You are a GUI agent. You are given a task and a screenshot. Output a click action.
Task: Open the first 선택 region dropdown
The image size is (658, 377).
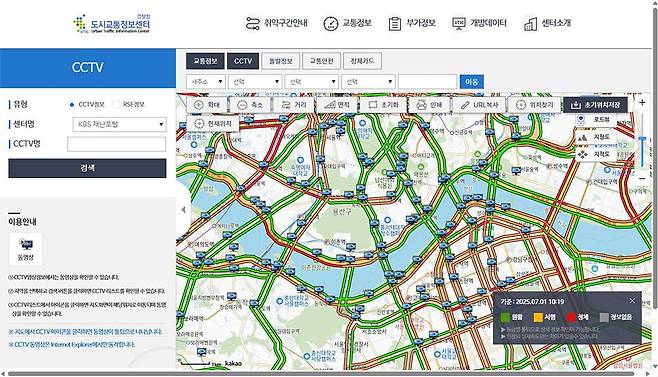click(255, 81)
